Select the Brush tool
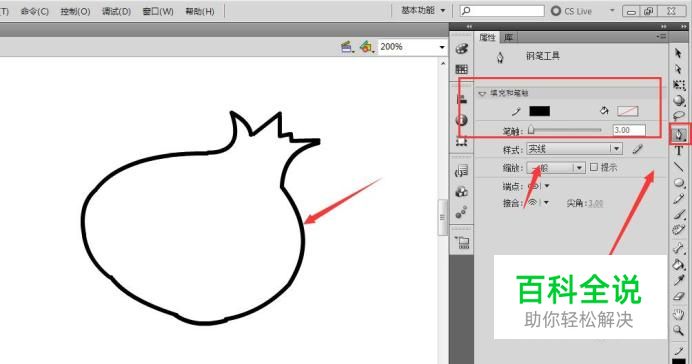This screenshot has height=364, width=692. (x=679, y=214)
